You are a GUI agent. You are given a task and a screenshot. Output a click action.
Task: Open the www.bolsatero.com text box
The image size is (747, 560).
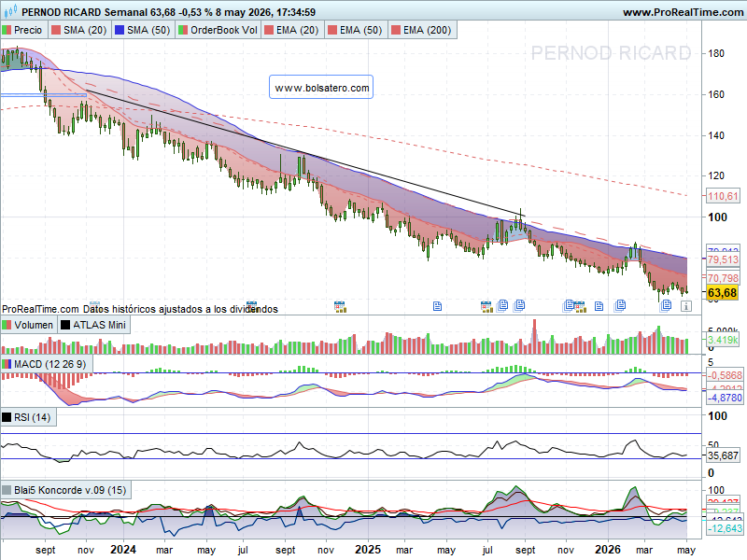click(x=321, y=87)
